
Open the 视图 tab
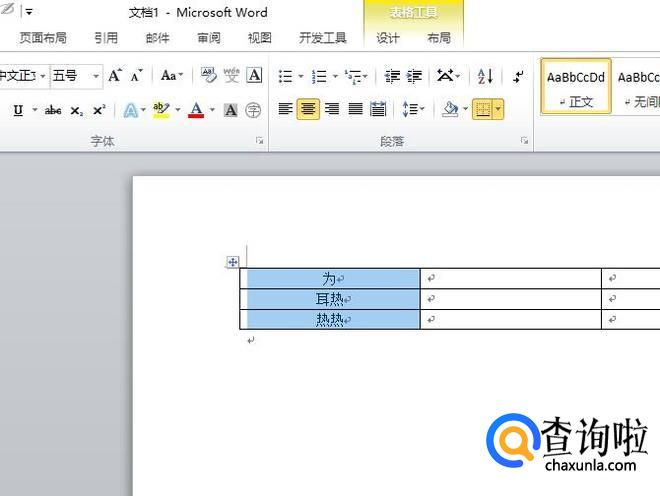(260, 37)
